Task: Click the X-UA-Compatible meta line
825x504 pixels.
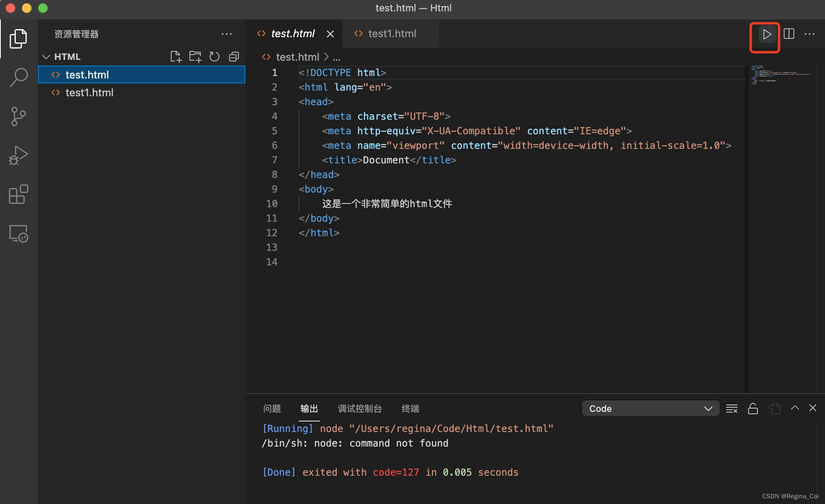Action: (x=477, y=131)
